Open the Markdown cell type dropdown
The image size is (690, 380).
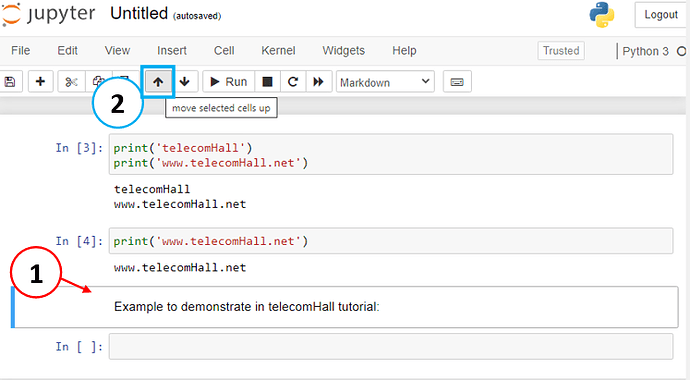point(385,82)
